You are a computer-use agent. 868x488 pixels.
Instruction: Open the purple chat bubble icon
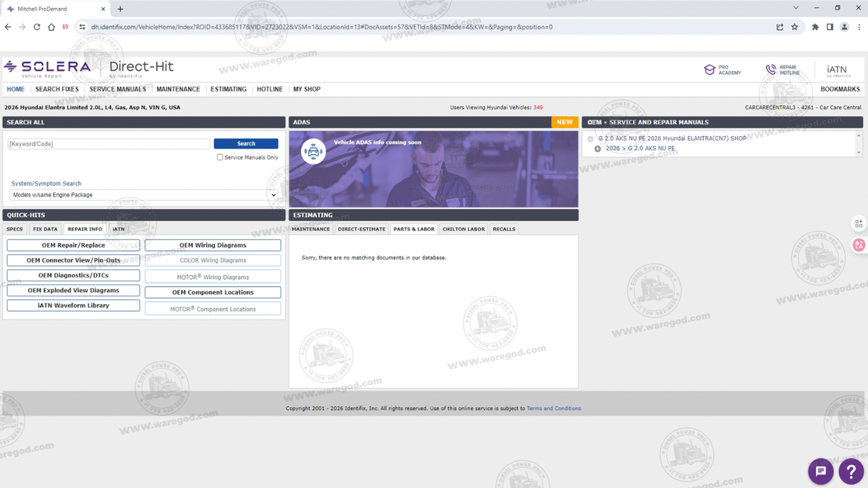821,471
